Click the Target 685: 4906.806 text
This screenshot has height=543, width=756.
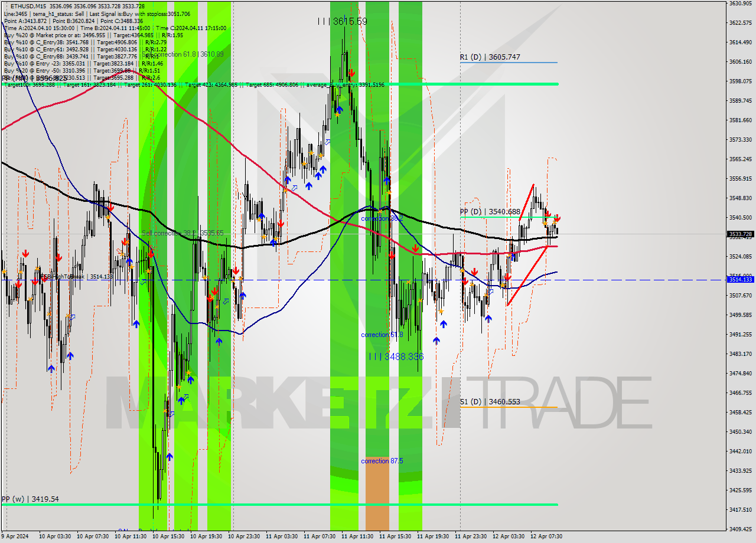pos(272,85)
